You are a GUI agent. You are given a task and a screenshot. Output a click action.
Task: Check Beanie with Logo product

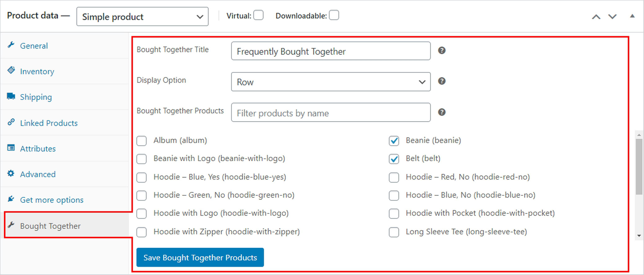[141, 159]
